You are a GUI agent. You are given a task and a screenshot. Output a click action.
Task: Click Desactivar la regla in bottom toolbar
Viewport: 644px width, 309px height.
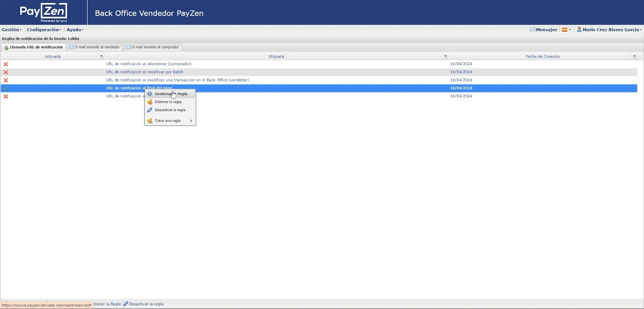(x=146, y=304)
